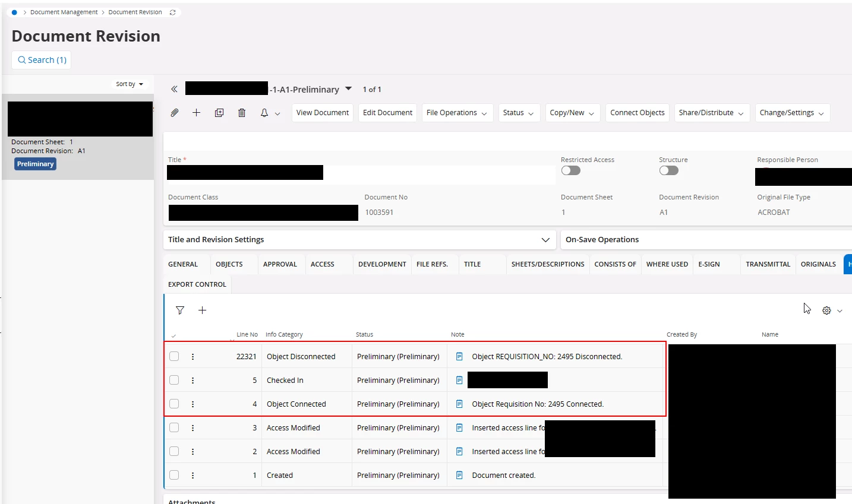Expand notification bell dropdown arrow
The image size is (852, 504).
277,113
